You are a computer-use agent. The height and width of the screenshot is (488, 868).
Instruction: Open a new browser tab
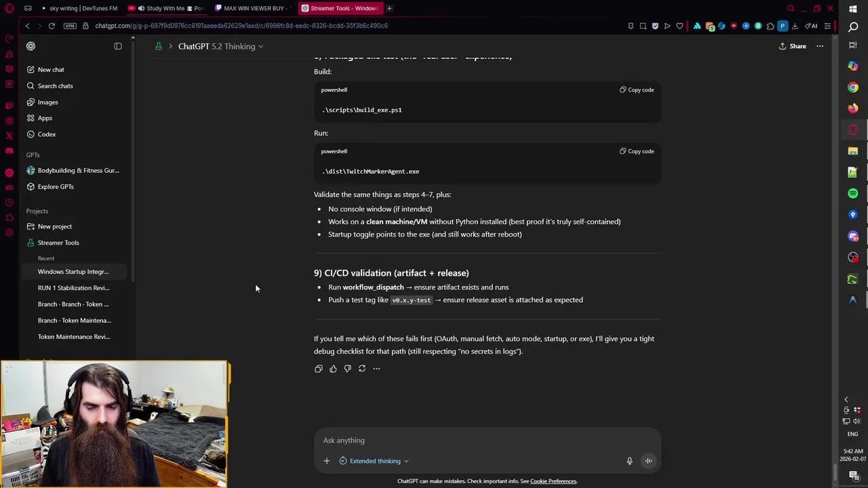(389, 8)
